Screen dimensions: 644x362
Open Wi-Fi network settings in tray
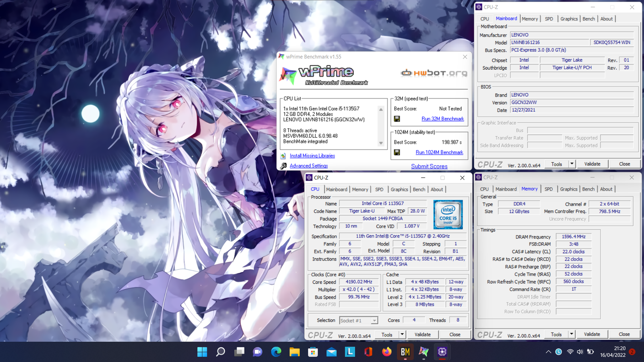570,352
